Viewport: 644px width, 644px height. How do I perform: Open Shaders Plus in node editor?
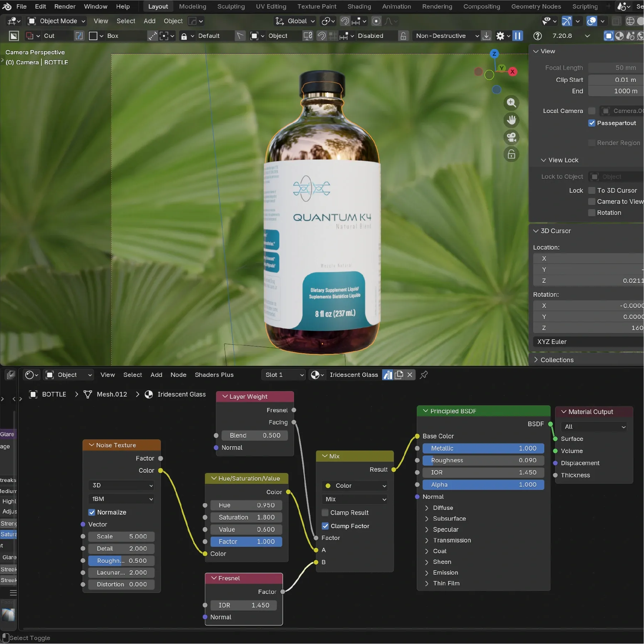(214, 375)
